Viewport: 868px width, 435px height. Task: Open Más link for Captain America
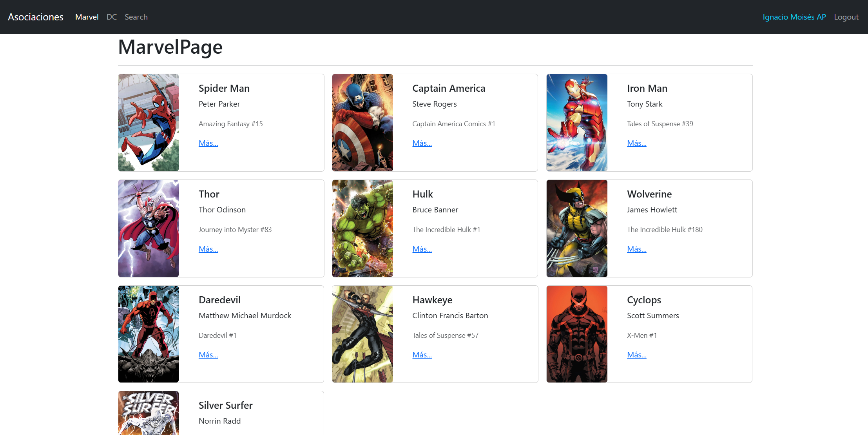[x=422, y=143]
